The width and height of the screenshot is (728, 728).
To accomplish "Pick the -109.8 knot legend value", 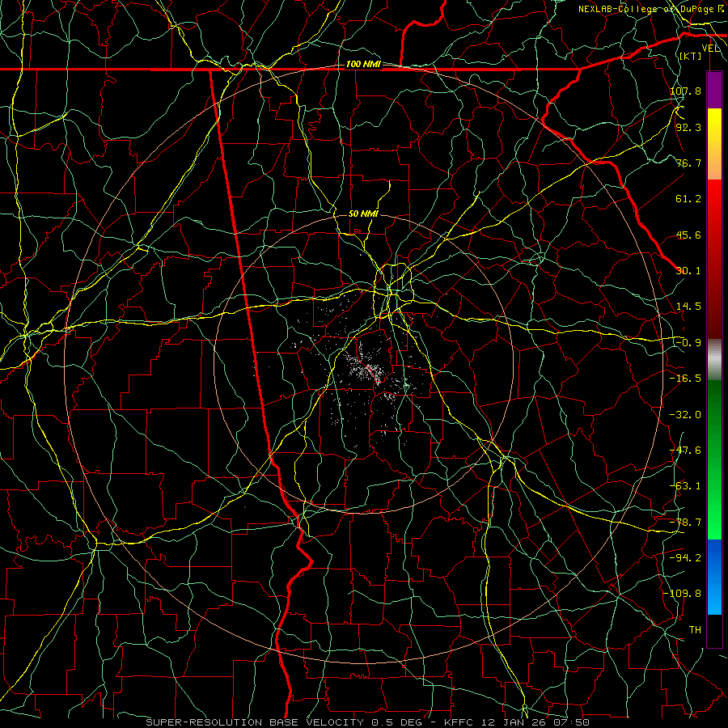I will point(683,594).
